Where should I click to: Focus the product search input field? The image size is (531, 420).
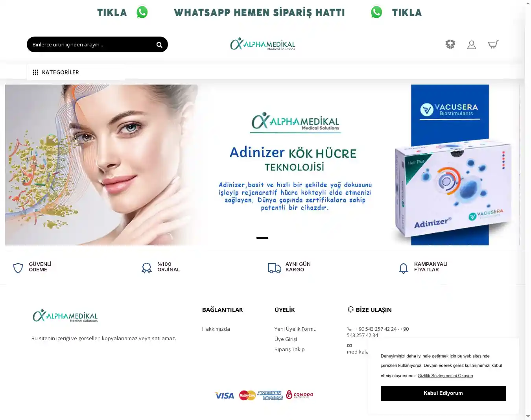point(90,44)
